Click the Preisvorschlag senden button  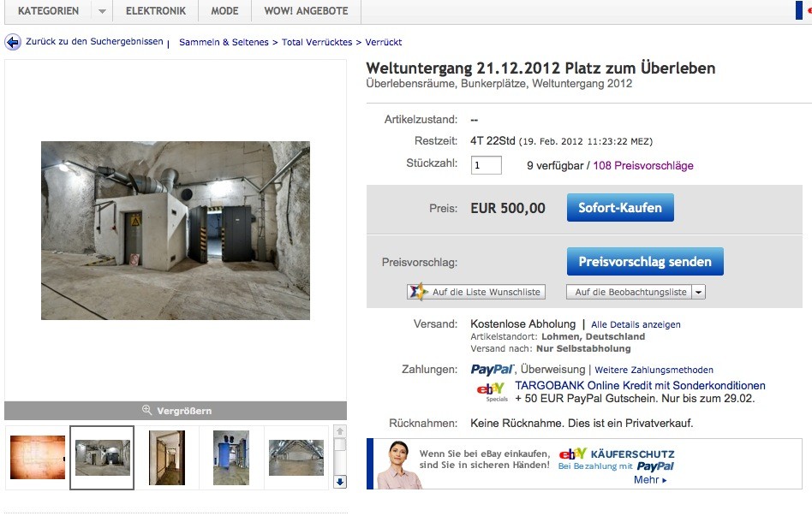[645, 261]
